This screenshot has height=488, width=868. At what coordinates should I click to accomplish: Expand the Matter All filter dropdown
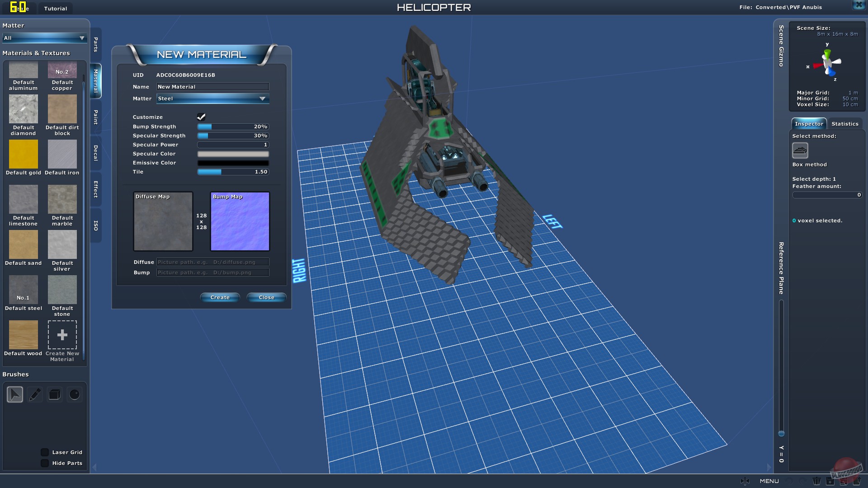pyautogui.click(x=44, y=38)
